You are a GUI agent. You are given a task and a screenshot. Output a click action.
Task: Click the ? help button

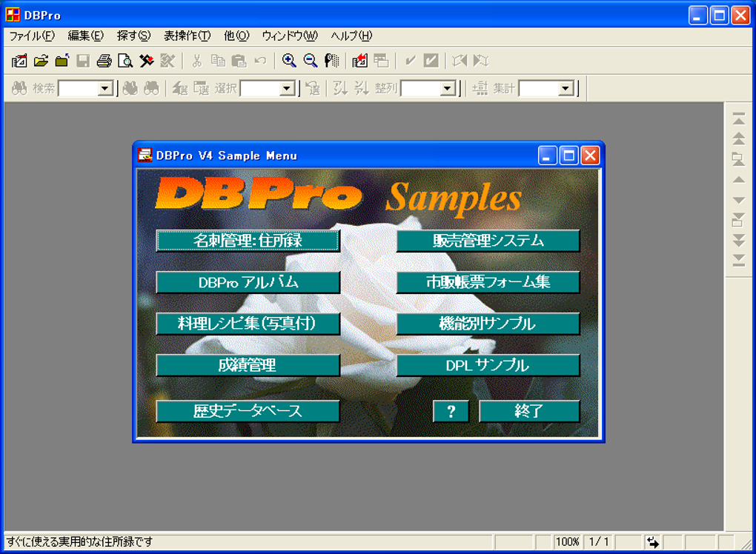[x=451, y=411]
